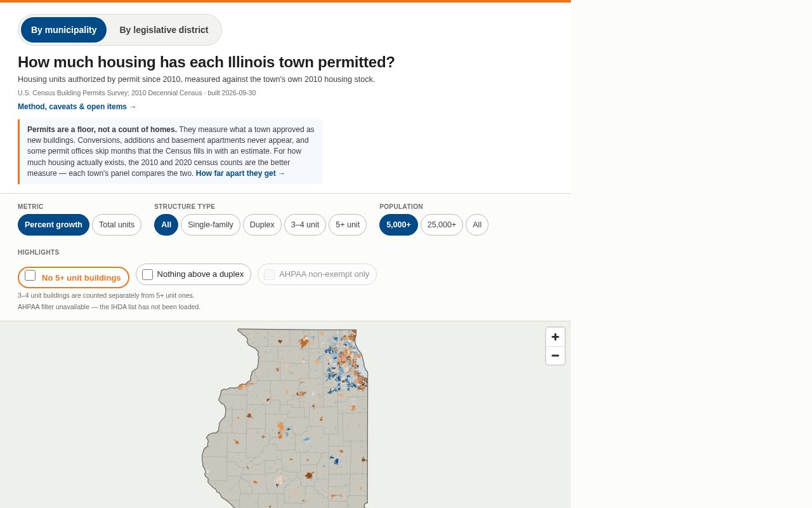
Task: Filter by 3–4 unit structures
Action: (305, 225)
